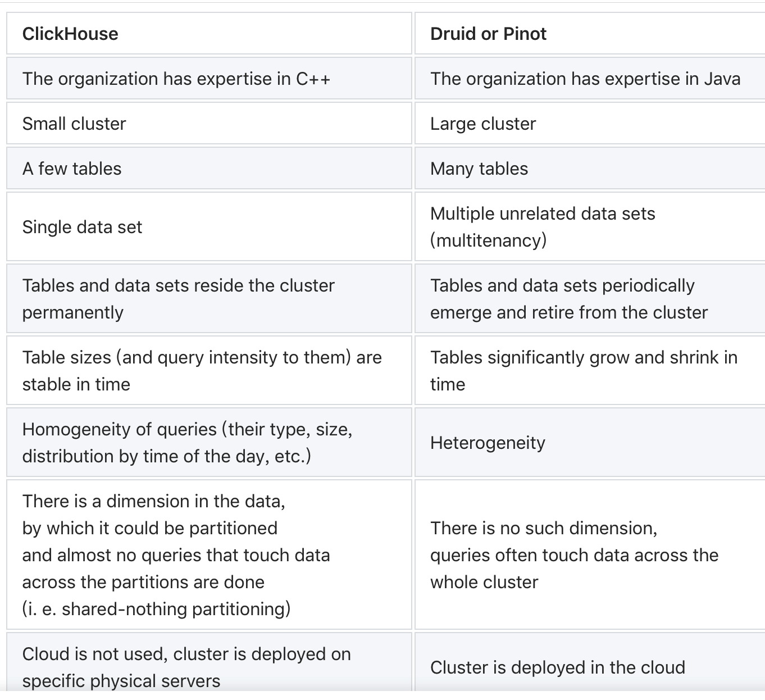Click the 'Small cluster' cell
765x700 pixels.
coord(74,124)
